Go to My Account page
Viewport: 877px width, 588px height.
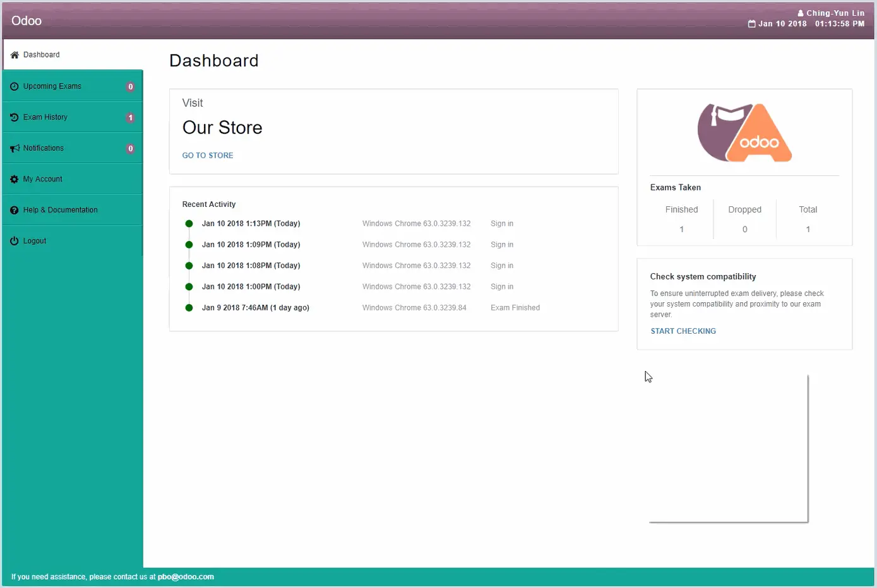pos(73,179)
